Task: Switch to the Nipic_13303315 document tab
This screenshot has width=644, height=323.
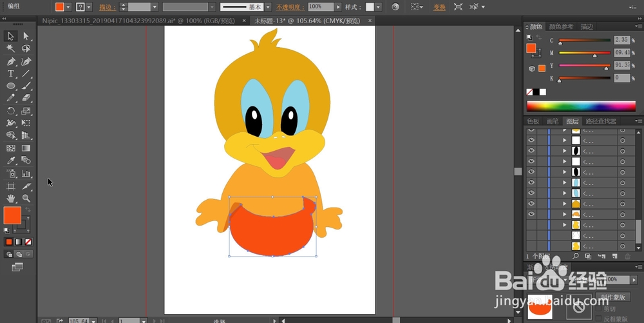Action: point(138,21)
